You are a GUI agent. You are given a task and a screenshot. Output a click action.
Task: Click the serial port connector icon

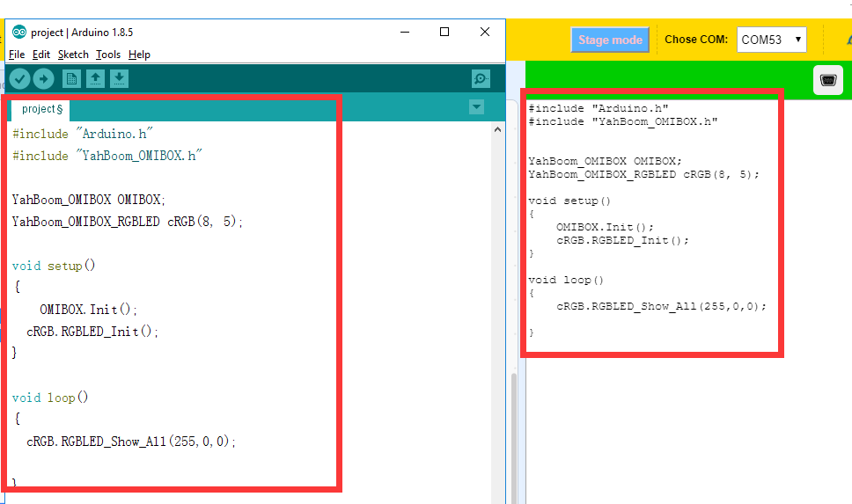[828, 80]
